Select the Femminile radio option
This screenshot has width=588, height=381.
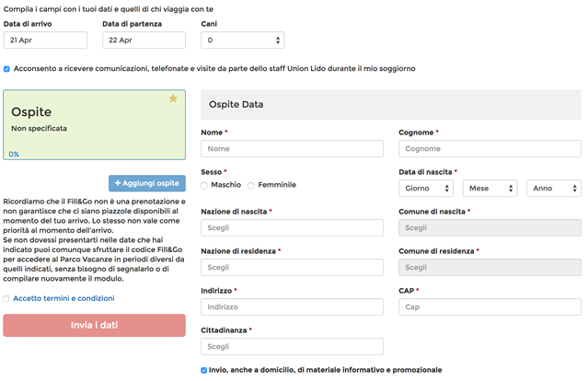[x=251, y=185]
